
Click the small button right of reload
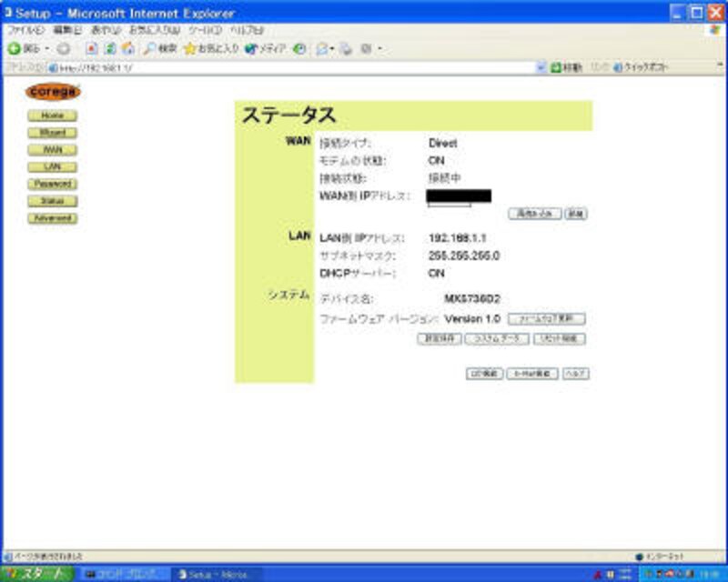[x=576, y=214]
